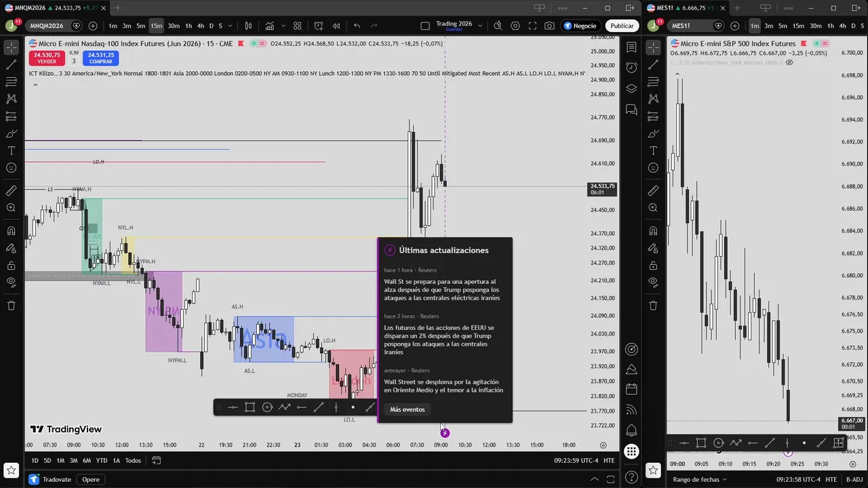Open chart settings hexagon icon in MNQM2026 toolbar
The height and width of the screenshot is (488, 868).
(x=515, y=26)
